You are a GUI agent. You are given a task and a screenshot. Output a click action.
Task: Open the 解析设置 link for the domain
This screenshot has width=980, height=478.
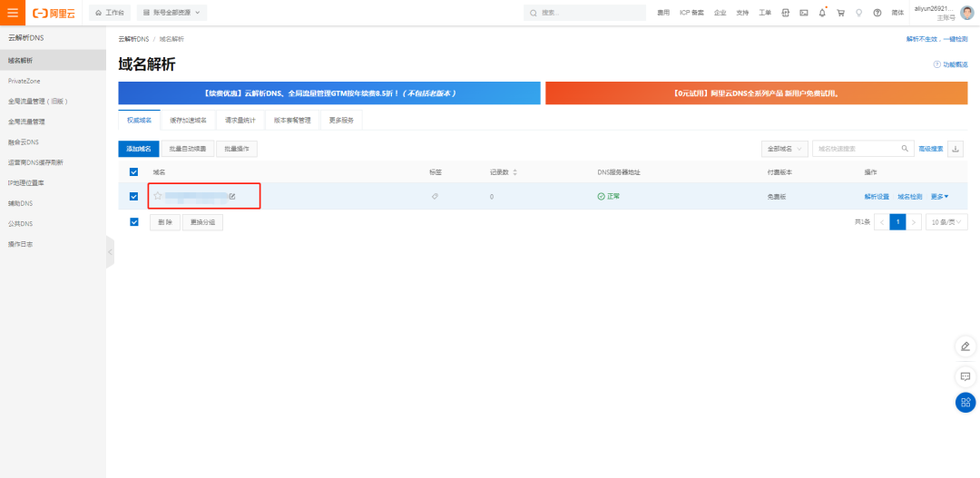[877, 196]
